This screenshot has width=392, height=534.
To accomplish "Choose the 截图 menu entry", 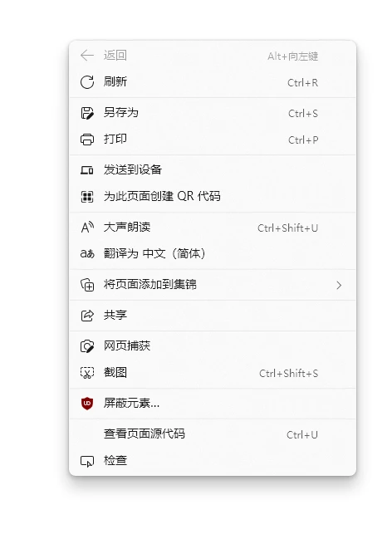I will pyautogui.click(x=213, y=373).
